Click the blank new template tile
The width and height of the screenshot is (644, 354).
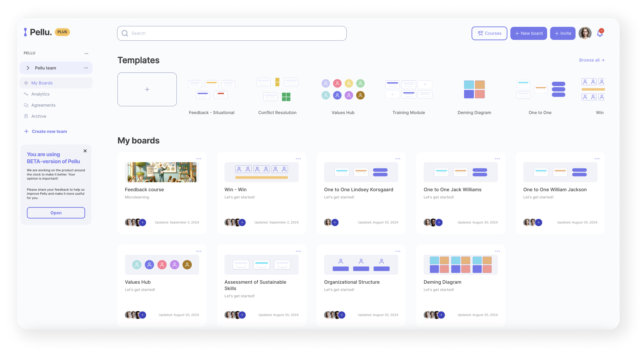(x=147, y=89)
